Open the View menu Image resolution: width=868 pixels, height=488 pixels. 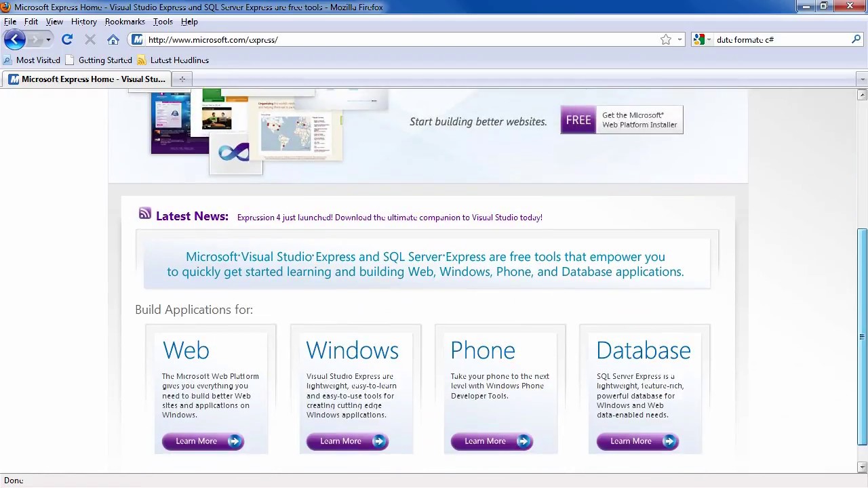pyautogui.click(x=54, y=22)
